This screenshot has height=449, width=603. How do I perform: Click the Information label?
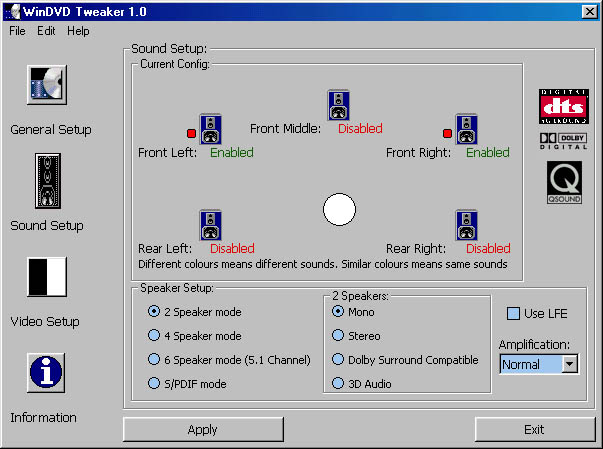pos(43,417)
